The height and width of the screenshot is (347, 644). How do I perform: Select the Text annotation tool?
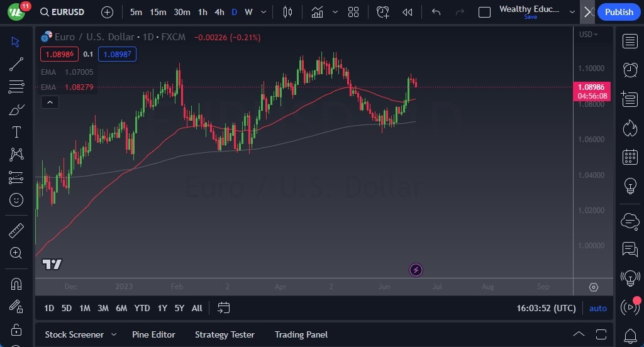(x=16, y=132)
